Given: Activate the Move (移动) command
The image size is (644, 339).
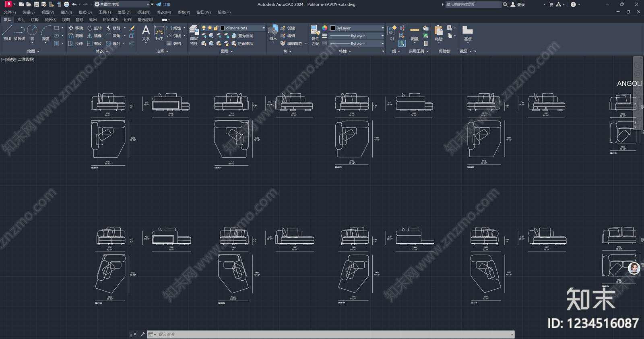Looking at the screenshot, I should click(75, 28).
